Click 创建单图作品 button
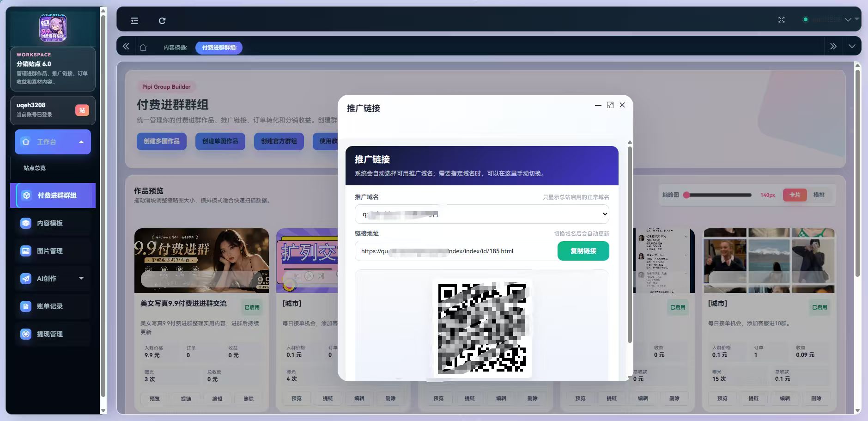The height and width of the screenshot is (421, 868). (x=220, y=141)
